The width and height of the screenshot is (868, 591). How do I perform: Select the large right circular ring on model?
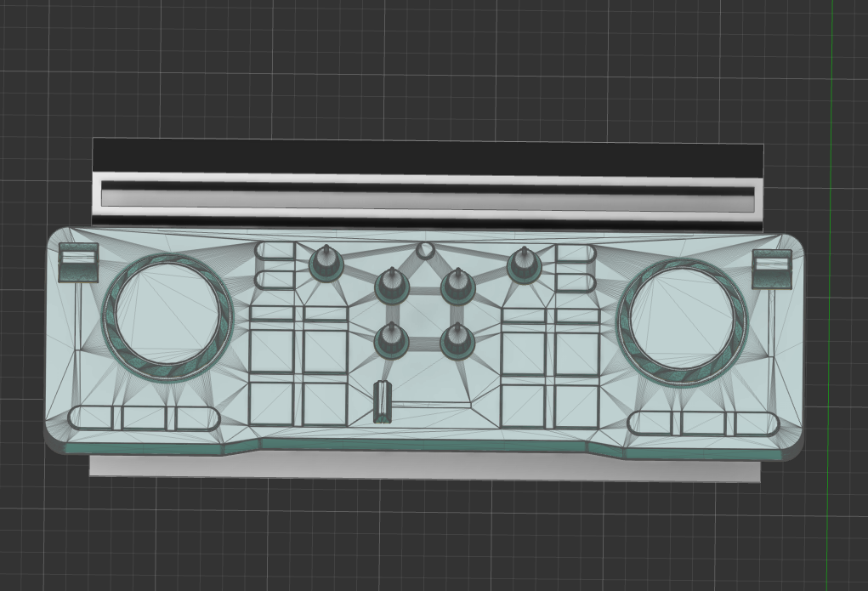pyautogui.click(x=682, y=321)
